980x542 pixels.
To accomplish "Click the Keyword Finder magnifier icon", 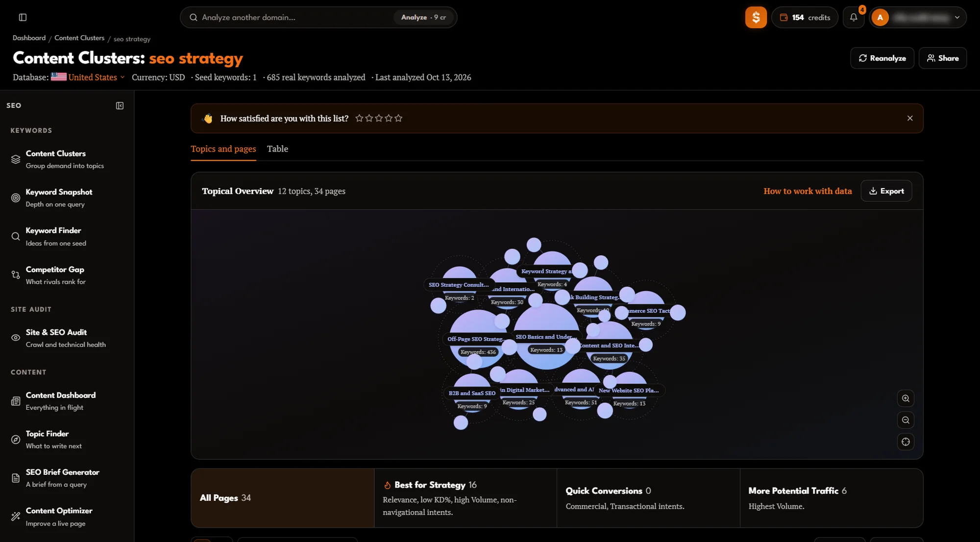I will click(x=16, y=237).
